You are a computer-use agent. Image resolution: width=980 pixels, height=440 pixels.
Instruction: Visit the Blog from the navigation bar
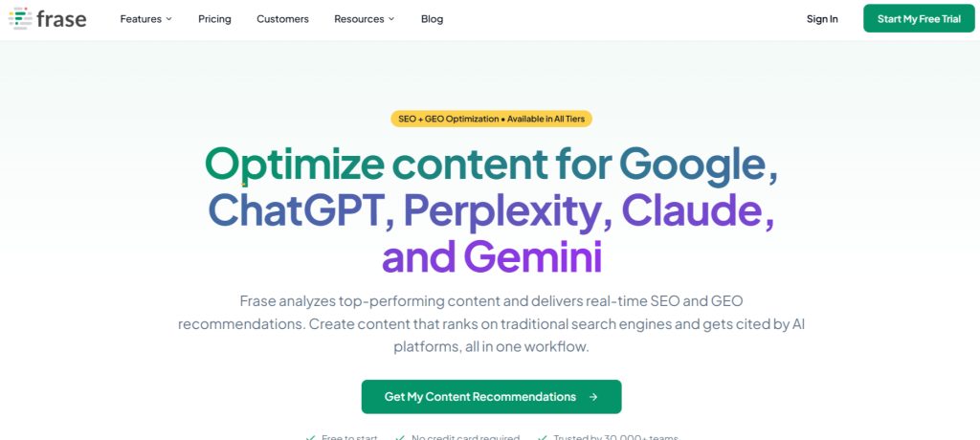click(432, 19)
